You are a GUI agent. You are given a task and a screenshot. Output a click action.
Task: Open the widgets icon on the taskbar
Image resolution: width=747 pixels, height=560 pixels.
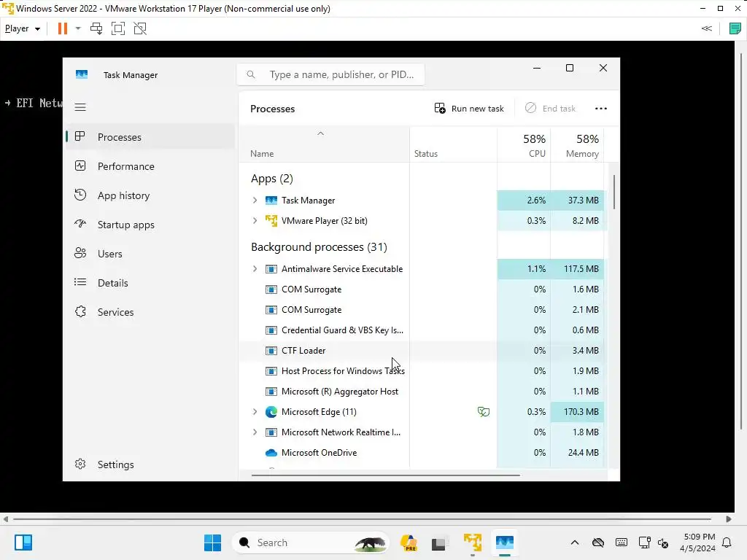tap(23, 542)
